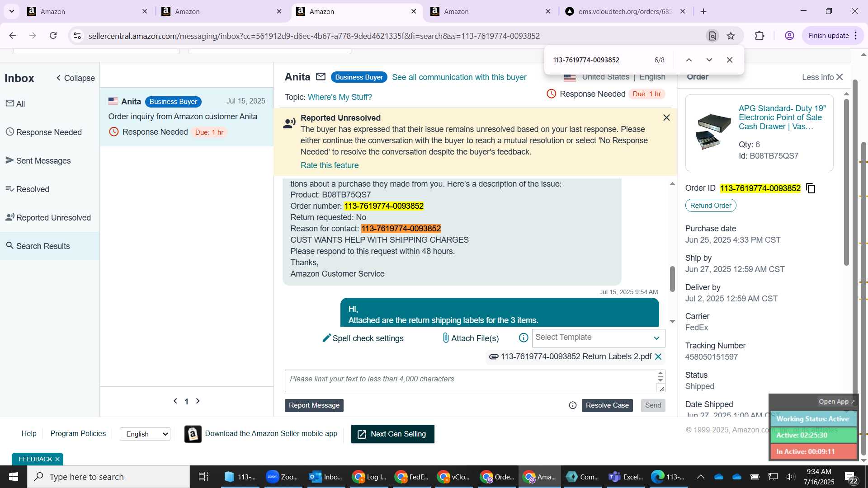The image size is (868, 488).
Task: Click the Refund Order button
Action: click(x=710, y=206)
